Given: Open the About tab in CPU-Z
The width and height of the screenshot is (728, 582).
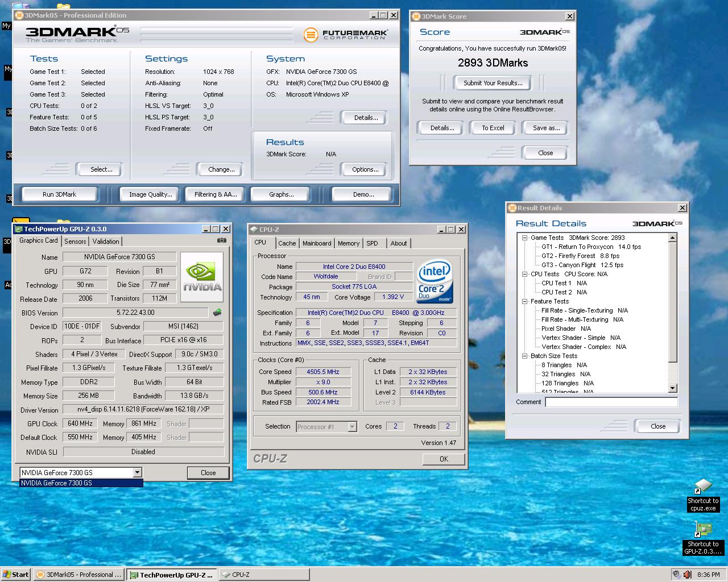Looking at the screenshot, I should pos(399,243).
